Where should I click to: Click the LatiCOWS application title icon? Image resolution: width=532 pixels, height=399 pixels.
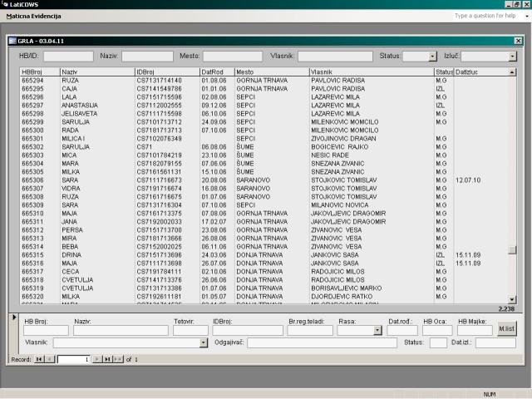(x=5, y=5)
